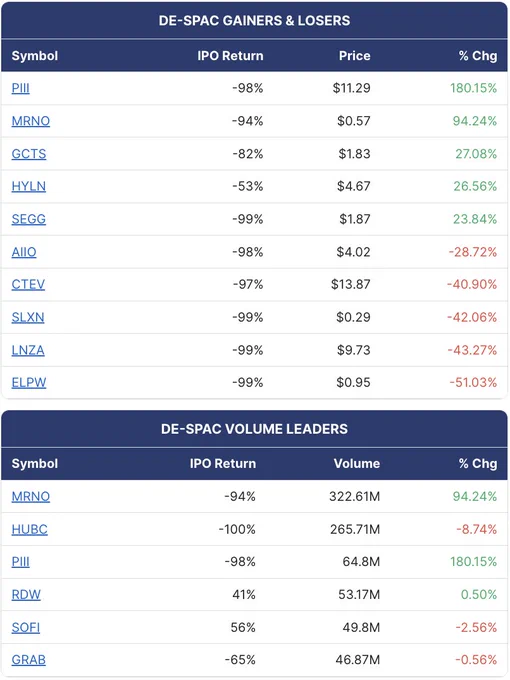
Task: Open MRNO link in Volume Leaders table
Action: pos(31,496)
